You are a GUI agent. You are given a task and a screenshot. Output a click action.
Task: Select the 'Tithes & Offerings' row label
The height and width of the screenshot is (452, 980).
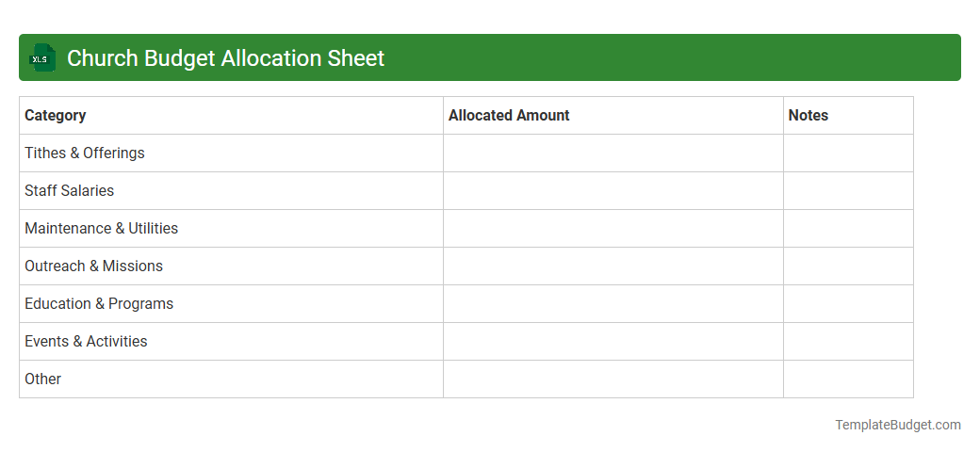(85, 153)
